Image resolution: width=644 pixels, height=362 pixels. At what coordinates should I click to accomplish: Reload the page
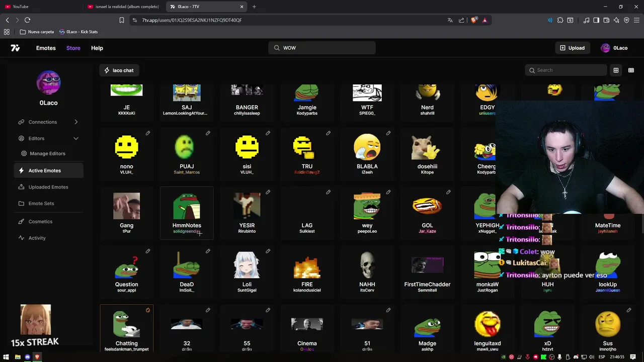(27, 20)
